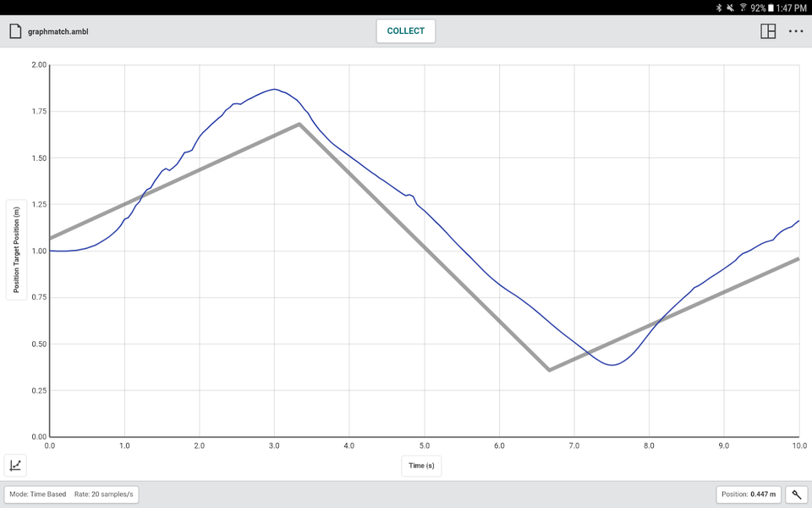Change the view layout using split-view icon

coord(768,30)
